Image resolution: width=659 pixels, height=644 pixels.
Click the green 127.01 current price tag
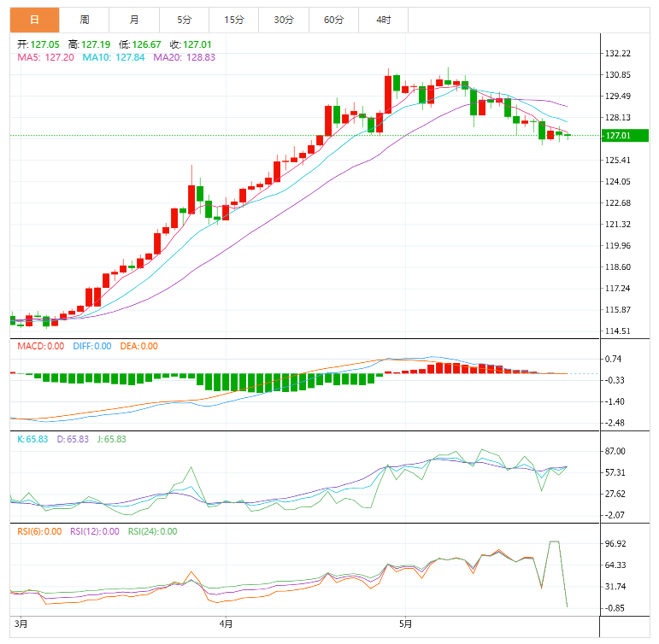624,135
